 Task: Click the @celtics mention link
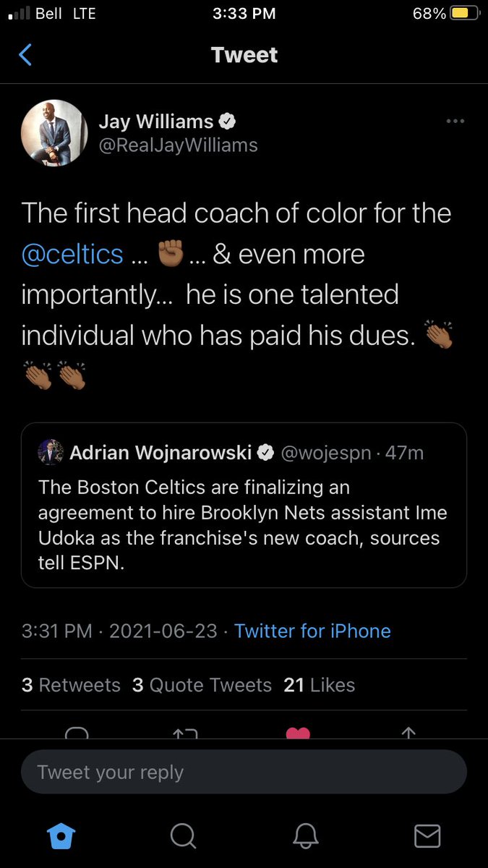pos(72,254)
